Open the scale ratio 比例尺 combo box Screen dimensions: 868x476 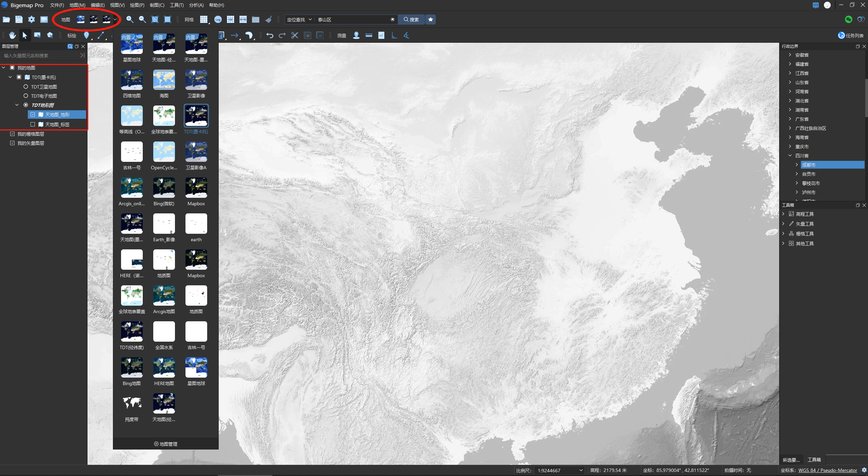tap(559, 470)
